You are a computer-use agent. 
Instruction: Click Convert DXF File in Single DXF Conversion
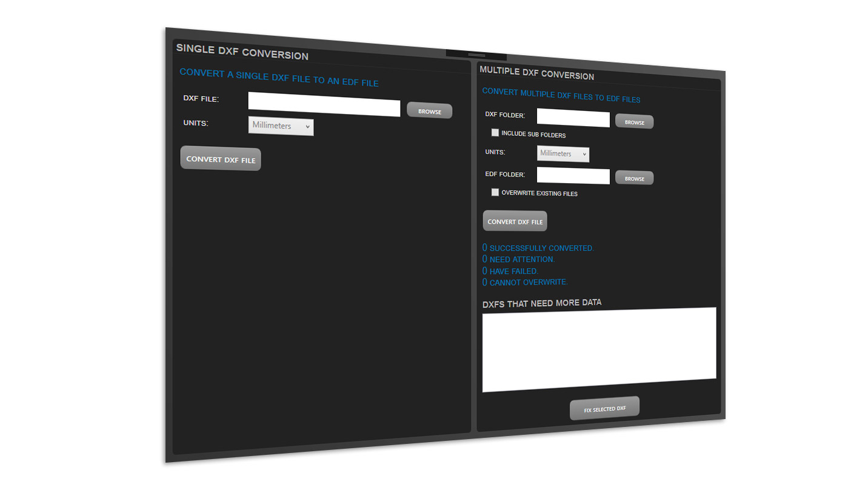[221, 159]
